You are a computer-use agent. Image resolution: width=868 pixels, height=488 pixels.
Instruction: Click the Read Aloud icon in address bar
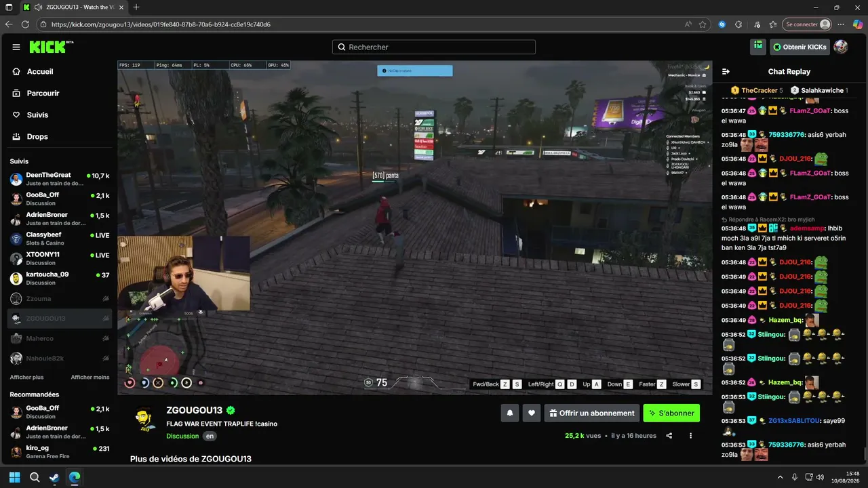point(688,24)
